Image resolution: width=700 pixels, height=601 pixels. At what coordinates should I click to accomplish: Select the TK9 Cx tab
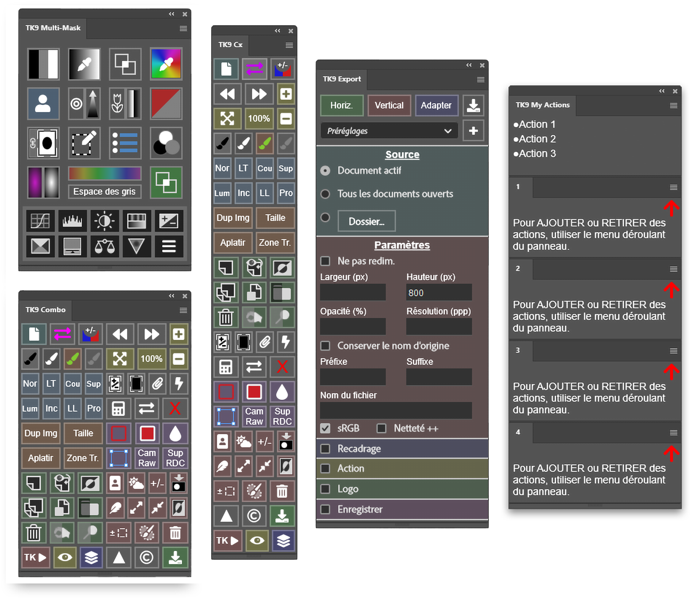click(230, 45)
